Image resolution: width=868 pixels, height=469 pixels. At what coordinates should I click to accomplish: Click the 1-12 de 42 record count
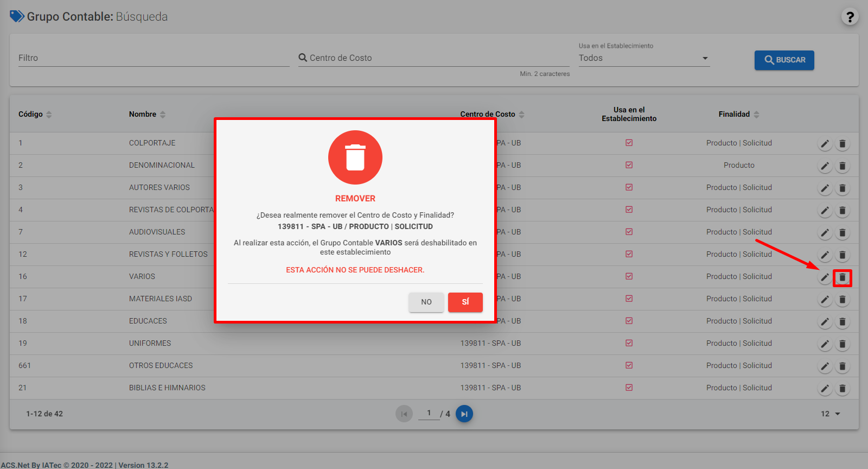coord(44,414)
